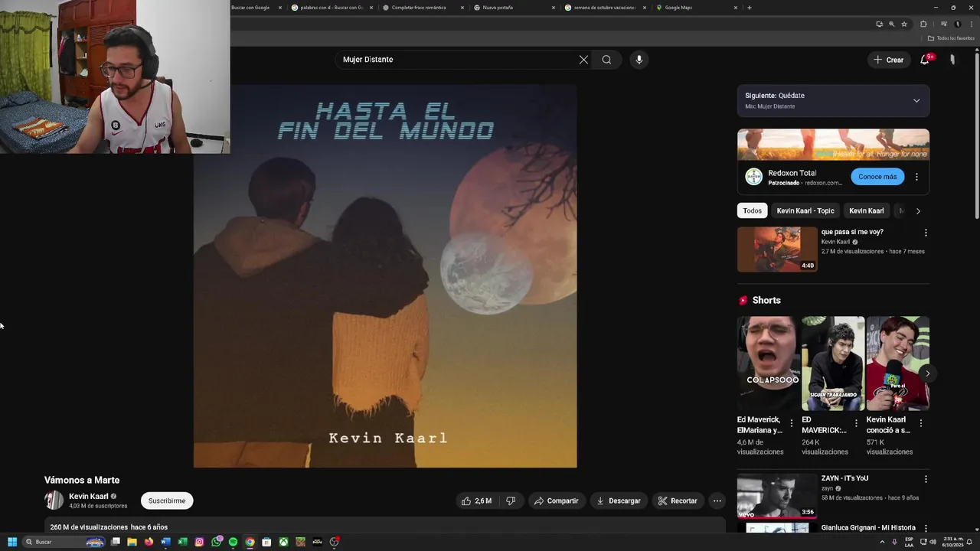Open more actions menu beside Recortar
Viewport: 980px width, 551px height.
point(717,500)
